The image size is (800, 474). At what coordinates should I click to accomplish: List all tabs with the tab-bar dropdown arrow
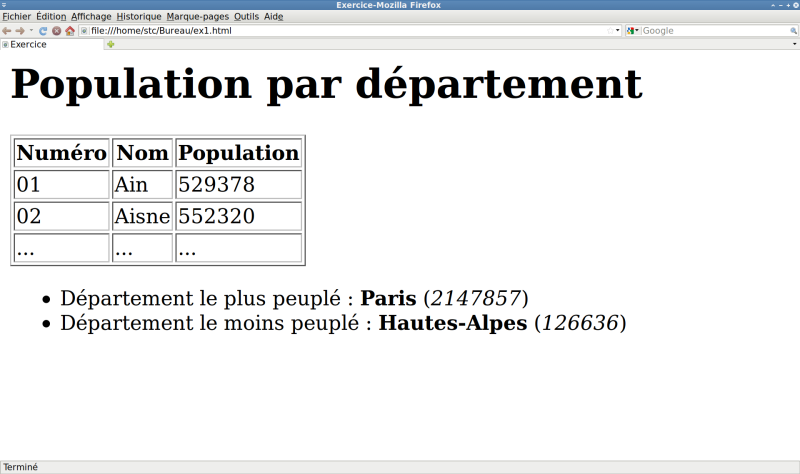pos(794,44)
